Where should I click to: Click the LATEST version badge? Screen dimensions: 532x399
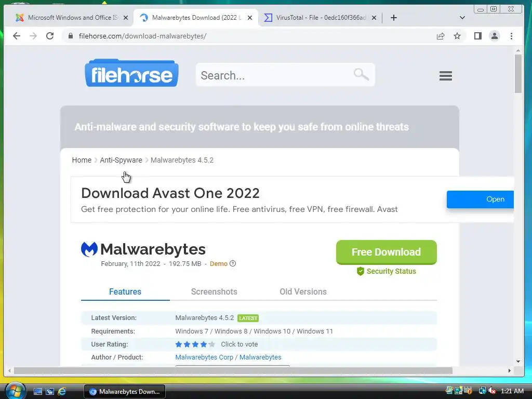pyautogui.click(x=248, y=318)
